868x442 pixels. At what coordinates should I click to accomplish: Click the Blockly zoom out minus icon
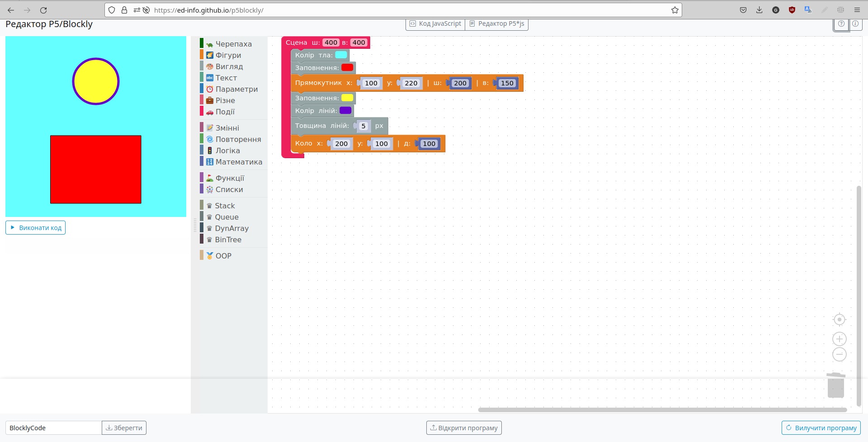839,354
